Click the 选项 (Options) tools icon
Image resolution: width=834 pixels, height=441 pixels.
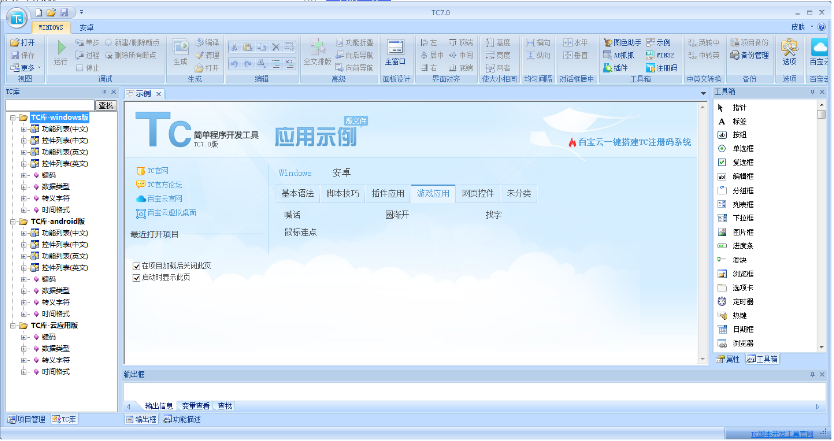coord(789,53)
